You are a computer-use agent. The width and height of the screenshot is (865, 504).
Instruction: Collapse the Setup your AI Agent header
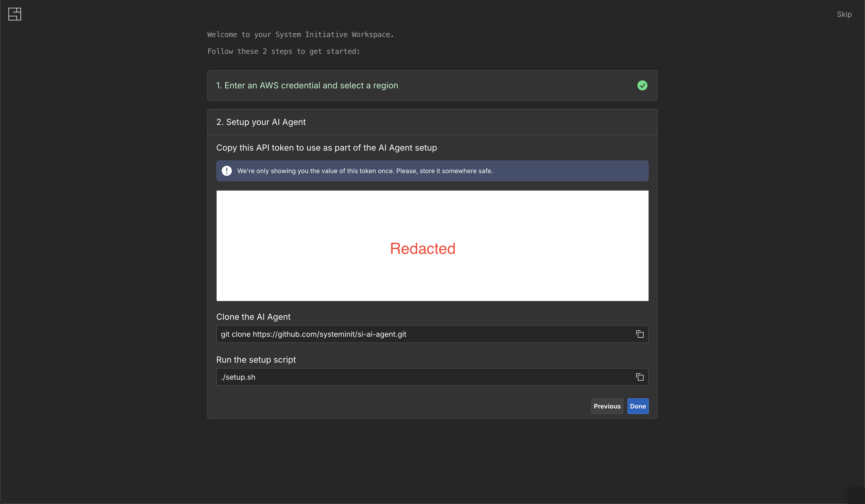pyautogui.click(x=432, y=122)
